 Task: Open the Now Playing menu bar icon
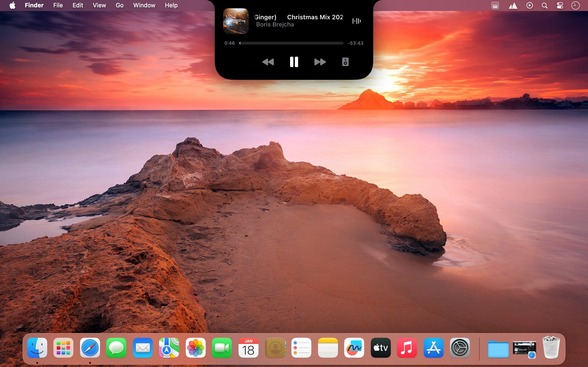(x=529, y=5)
